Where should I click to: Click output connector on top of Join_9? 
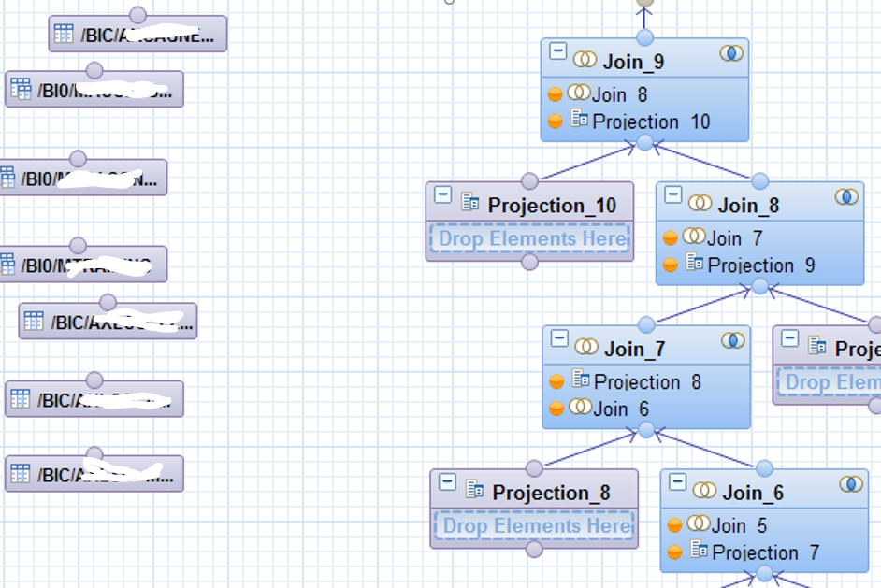[x=645, y=37]
